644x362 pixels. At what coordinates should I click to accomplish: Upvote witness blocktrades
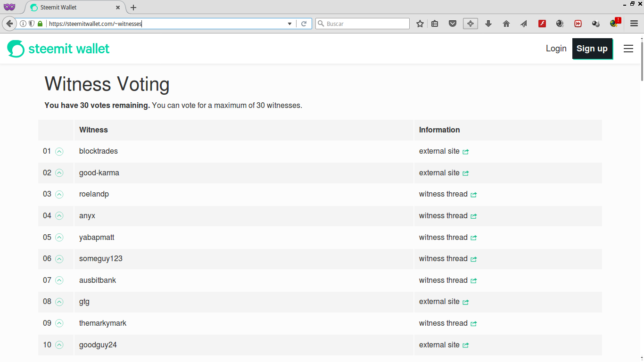point(59,151)
